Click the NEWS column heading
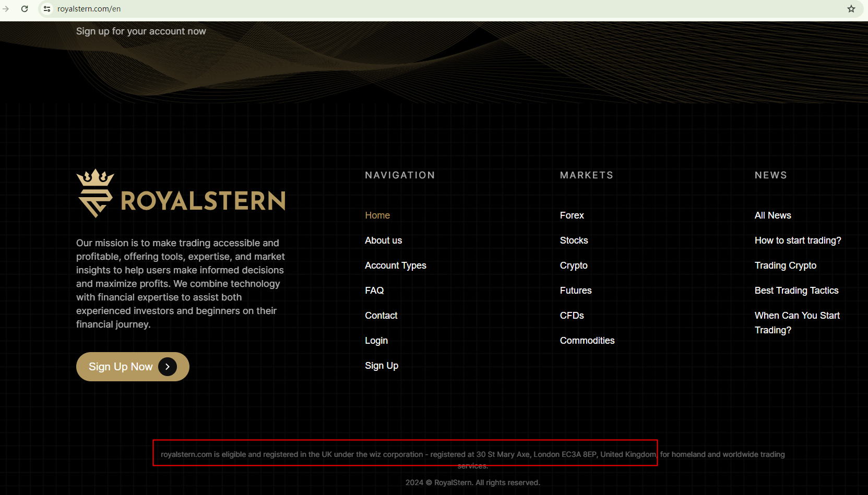 pyautogui.click(x=770, y=175)
